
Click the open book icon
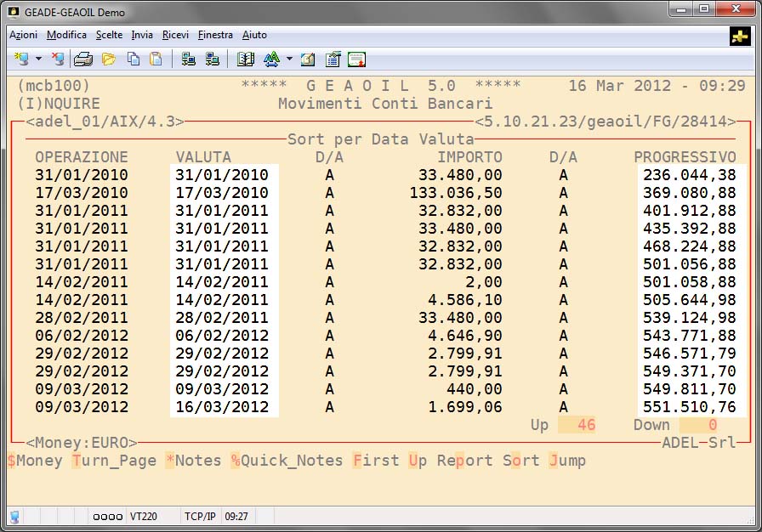(x=246, y=59)
